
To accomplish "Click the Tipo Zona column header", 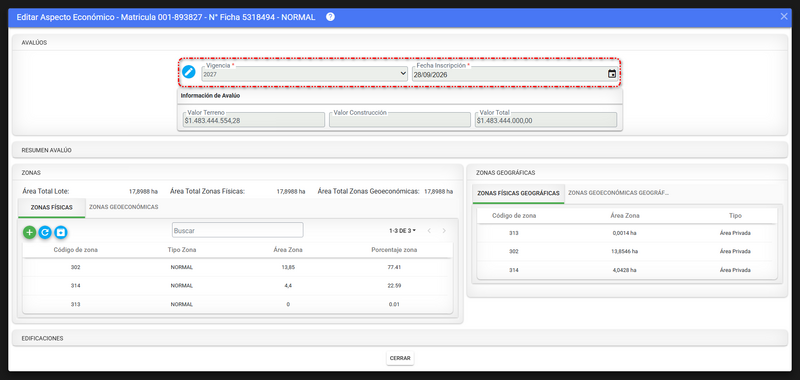I will click(x=182, y=250).
